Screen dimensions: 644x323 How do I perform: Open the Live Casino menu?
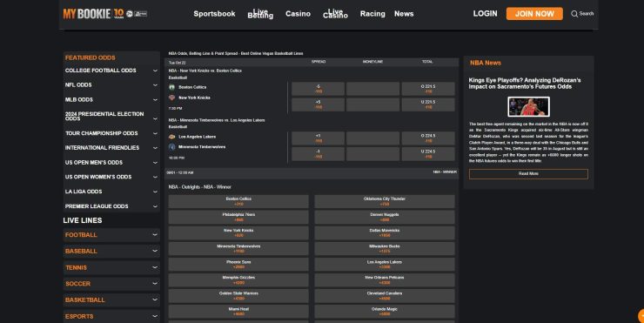336,14
